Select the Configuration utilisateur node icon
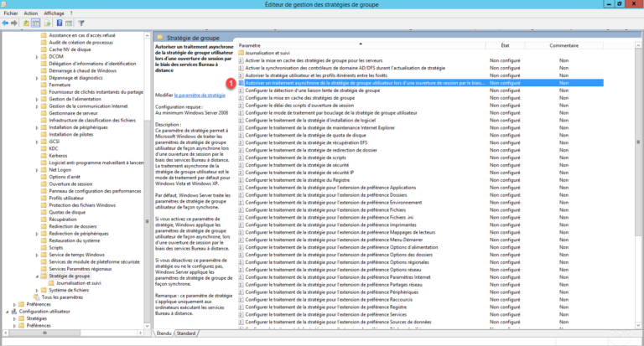 [14, 311]
